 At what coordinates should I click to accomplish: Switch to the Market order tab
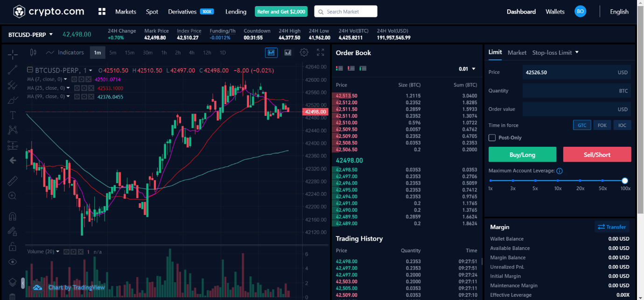coord(517,52)
